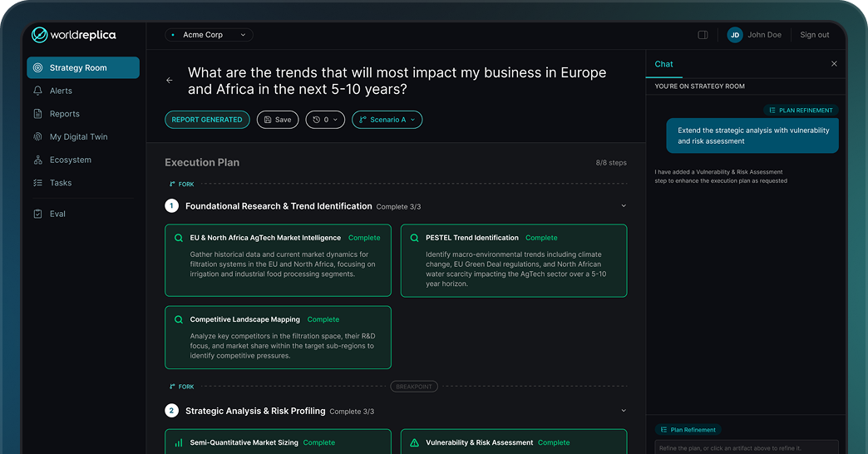Click the Alerts bell icon

point(37,91)
